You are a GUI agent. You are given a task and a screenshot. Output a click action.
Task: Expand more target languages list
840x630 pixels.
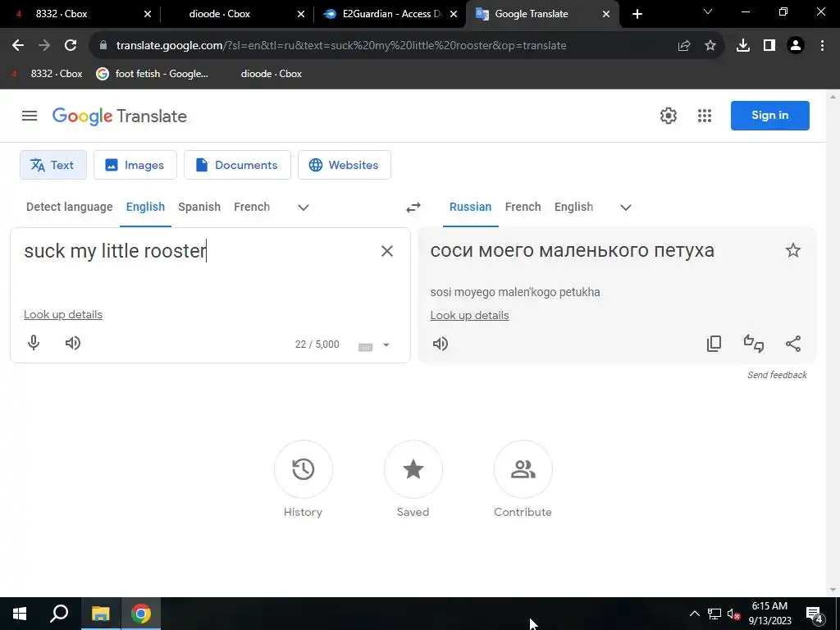[626, 208]
